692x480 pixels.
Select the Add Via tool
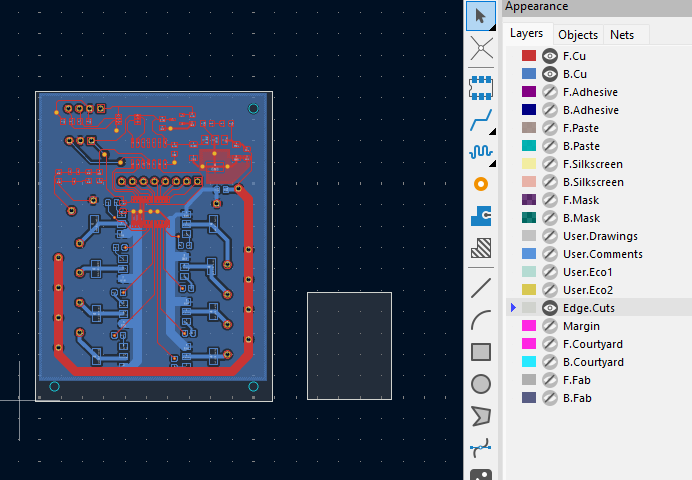coord(481,184)
